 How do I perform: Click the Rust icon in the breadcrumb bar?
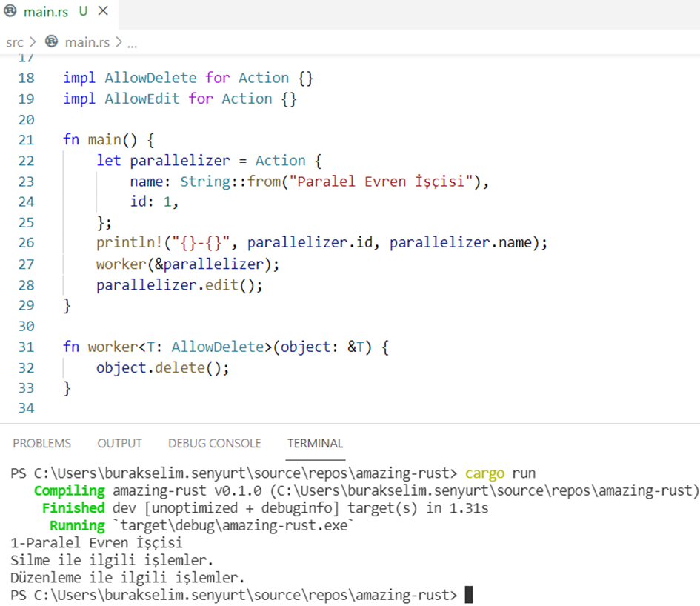pos(51,42)
